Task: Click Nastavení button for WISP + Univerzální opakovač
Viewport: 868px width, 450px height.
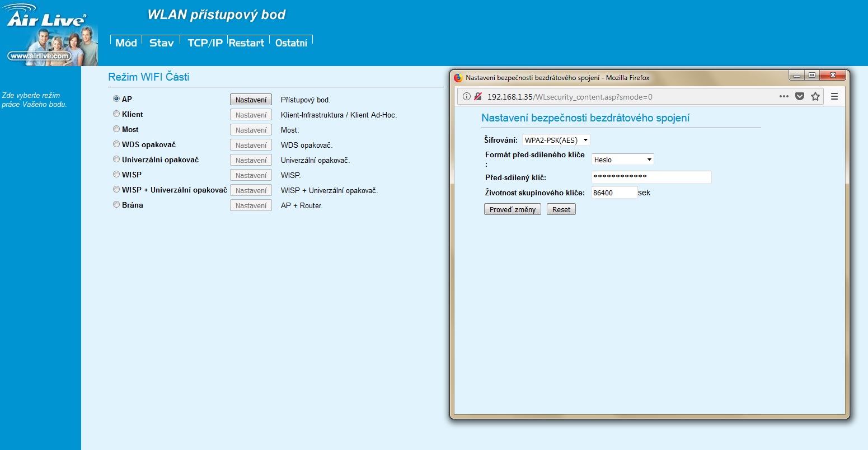Action: (x=251, y=190)
